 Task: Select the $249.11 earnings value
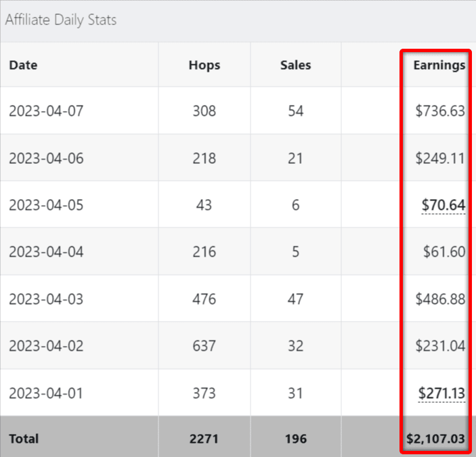[x=440, y=158]
